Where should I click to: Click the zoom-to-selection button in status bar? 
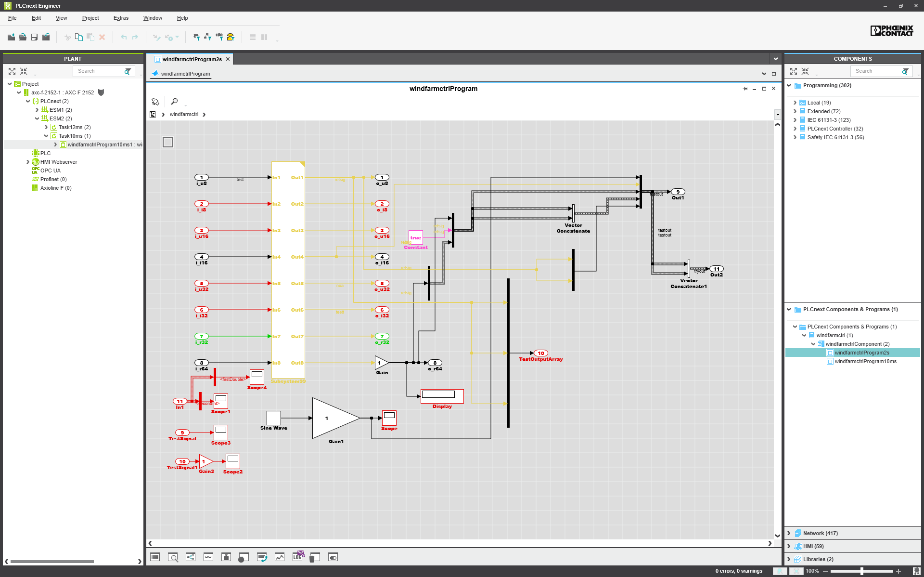click(780, 571)
